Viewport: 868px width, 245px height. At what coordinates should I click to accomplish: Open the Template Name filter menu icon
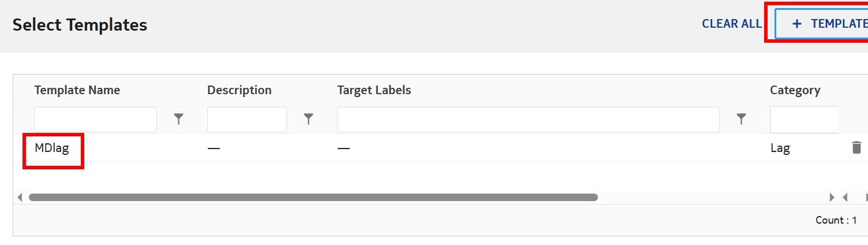[x=179, y=120]
